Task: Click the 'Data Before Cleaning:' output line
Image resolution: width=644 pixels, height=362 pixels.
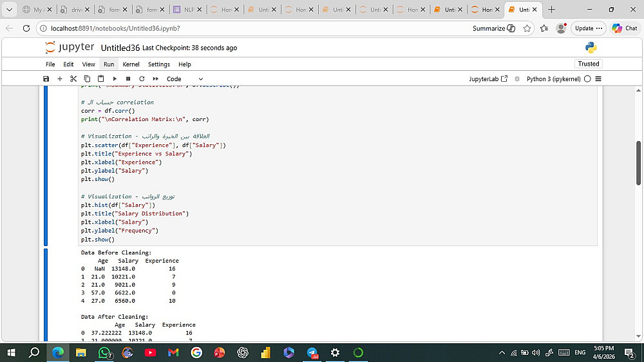Action: [116, 252]
